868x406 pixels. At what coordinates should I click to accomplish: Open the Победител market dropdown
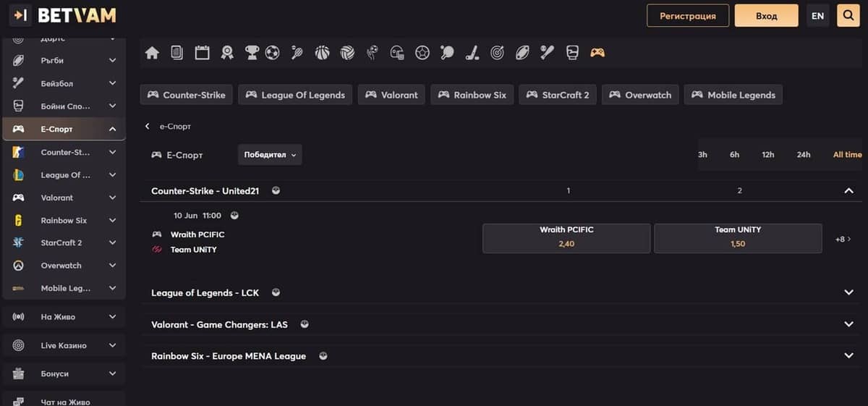(x=270, y=154)
